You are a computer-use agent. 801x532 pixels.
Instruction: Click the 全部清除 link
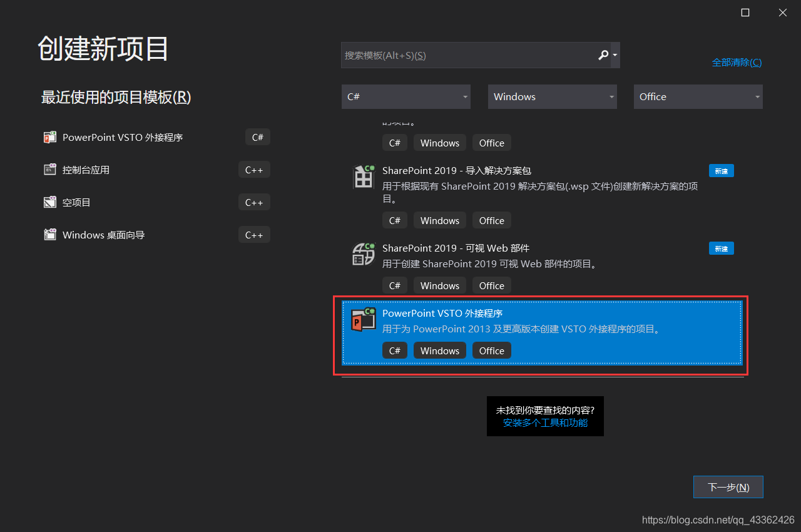[x=737, y=62]
